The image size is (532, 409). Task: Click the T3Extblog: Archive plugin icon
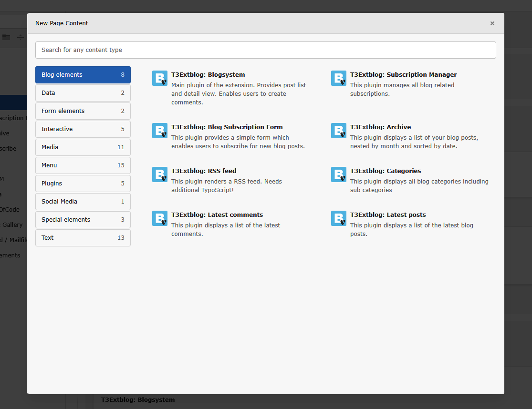click(x=338, y=130)
